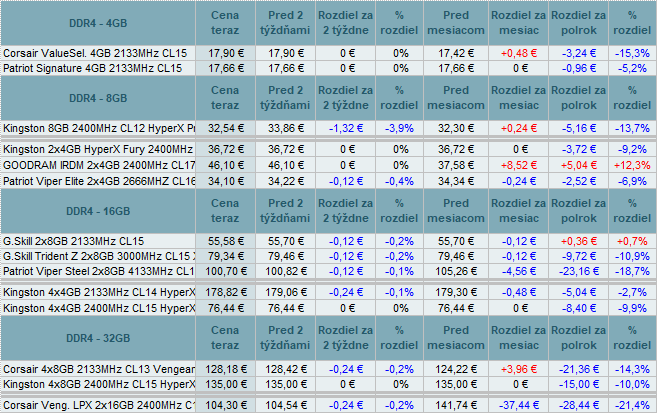The image size is (657, 413).
Task: Select the +8,52 € monthly difference
Action: [519, 165]
